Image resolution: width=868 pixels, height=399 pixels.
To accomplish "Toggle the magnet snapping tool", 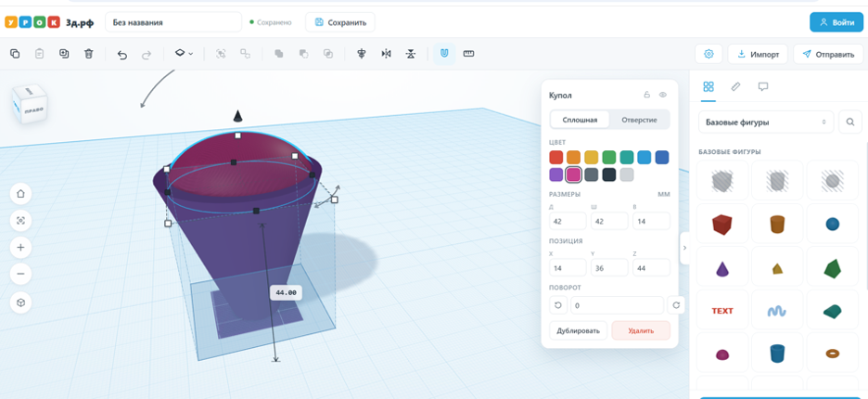I will click(444, 54).
